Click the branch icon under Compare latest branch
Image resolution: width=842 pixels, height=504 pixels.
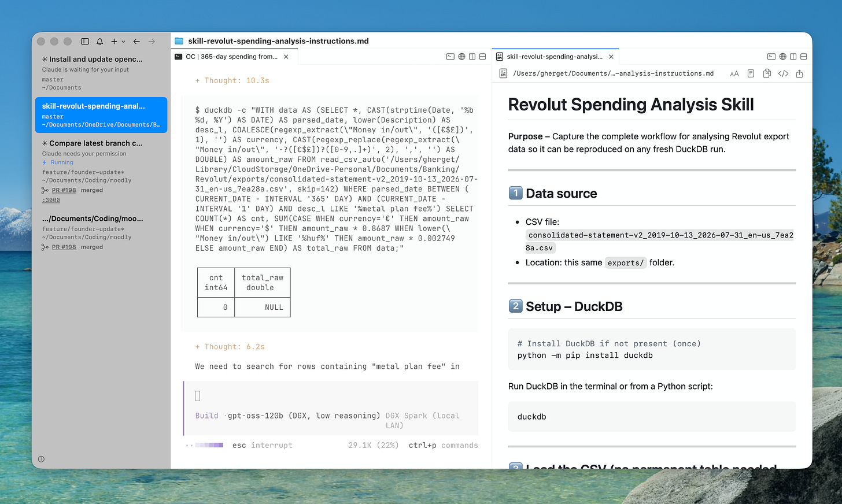45,190
